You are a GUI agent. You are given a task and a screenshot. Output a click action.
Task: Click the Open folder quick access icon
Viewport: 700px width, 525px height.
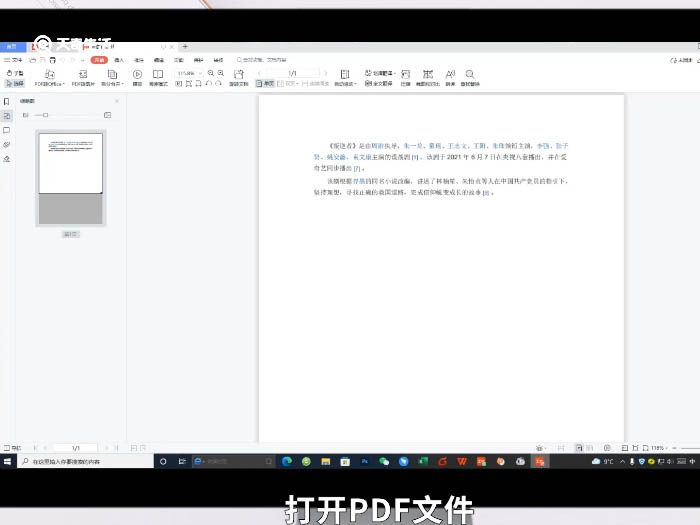pos(33,60)
